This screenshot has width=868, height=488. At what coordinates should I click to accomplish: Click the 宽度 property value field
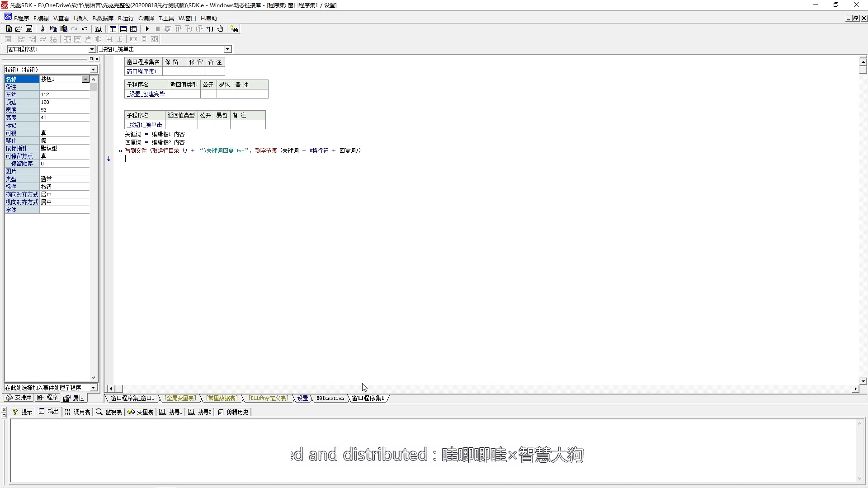point(64,110)
